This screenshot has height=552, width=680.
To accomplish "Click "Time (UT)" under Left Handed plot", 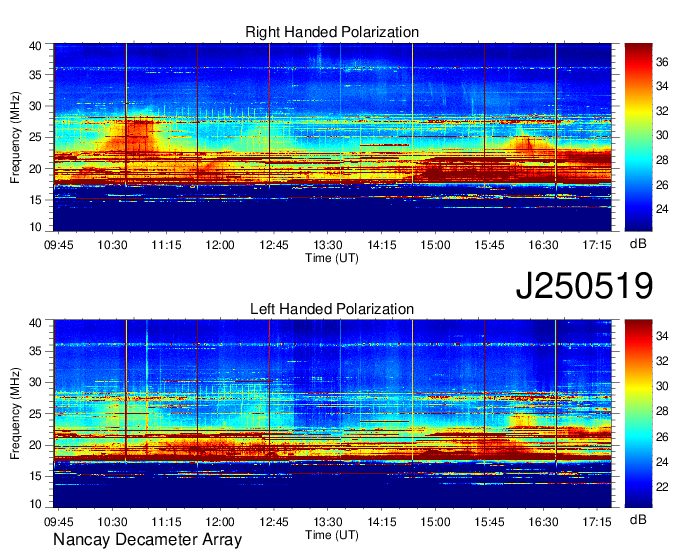I will coord(332,535).
